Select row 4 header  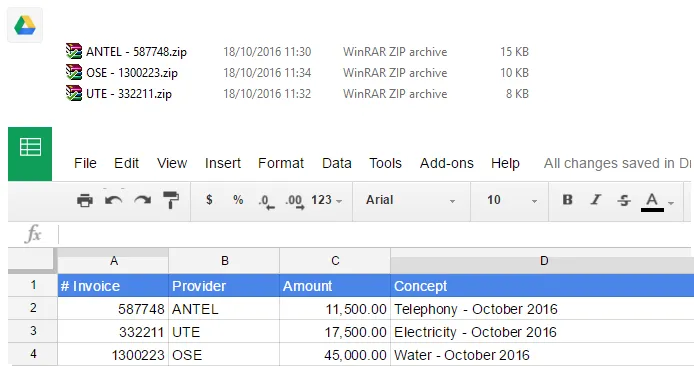coord(33,354)
